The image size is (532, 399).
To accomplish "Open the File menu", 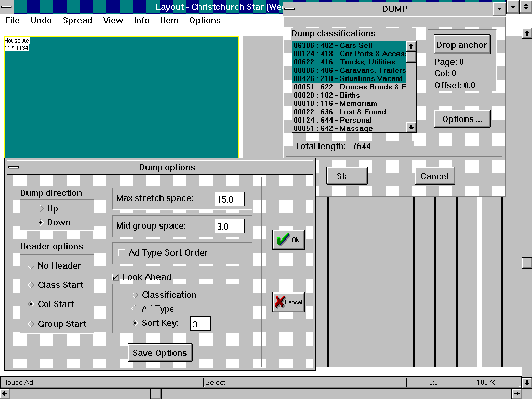I will [x=12, y=21].
